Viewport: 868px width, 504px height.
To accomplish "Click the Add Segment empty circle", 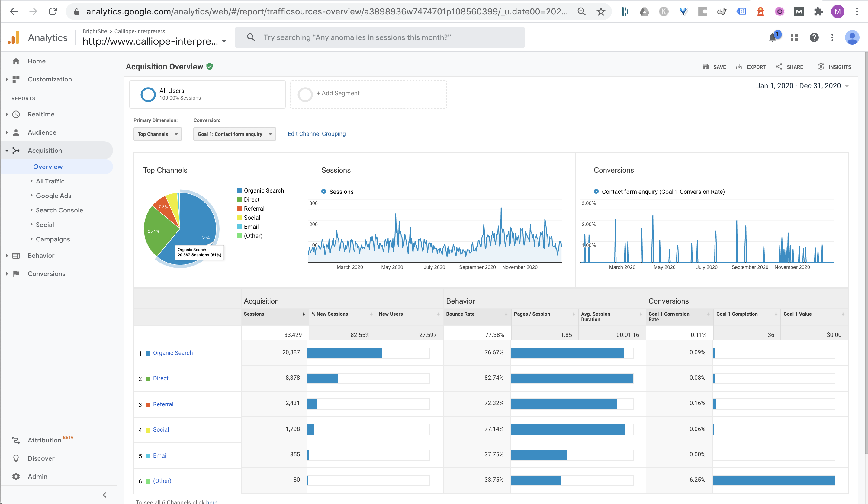I will click(x=305, y=94).
